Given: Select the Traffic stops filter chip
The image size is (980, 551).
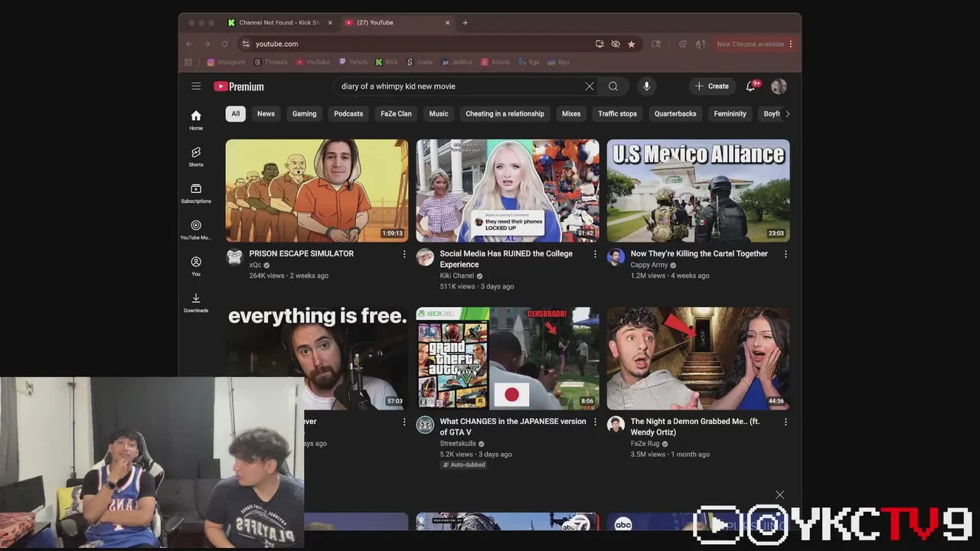Looking at the screenshot, I should pos(617,114).
